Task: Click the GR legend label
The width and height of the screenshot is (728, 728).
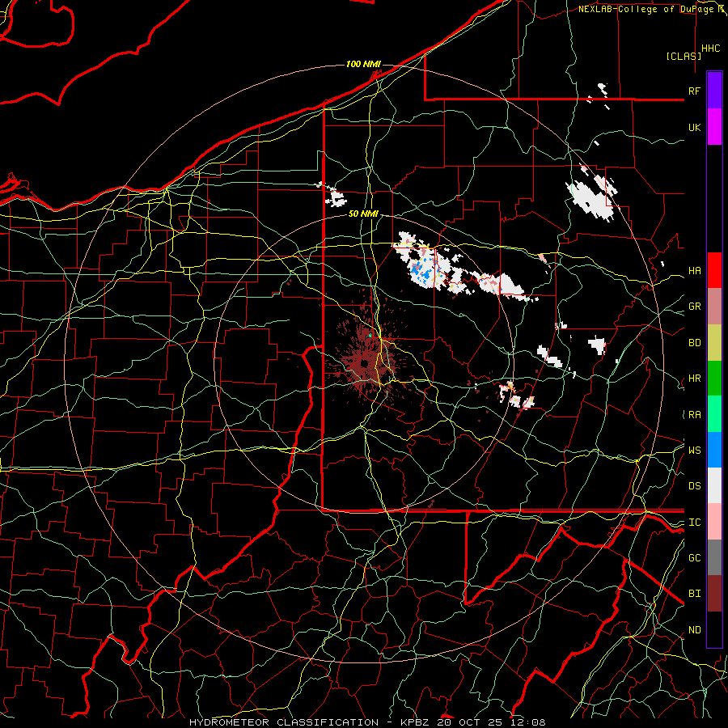Action: 694,307
